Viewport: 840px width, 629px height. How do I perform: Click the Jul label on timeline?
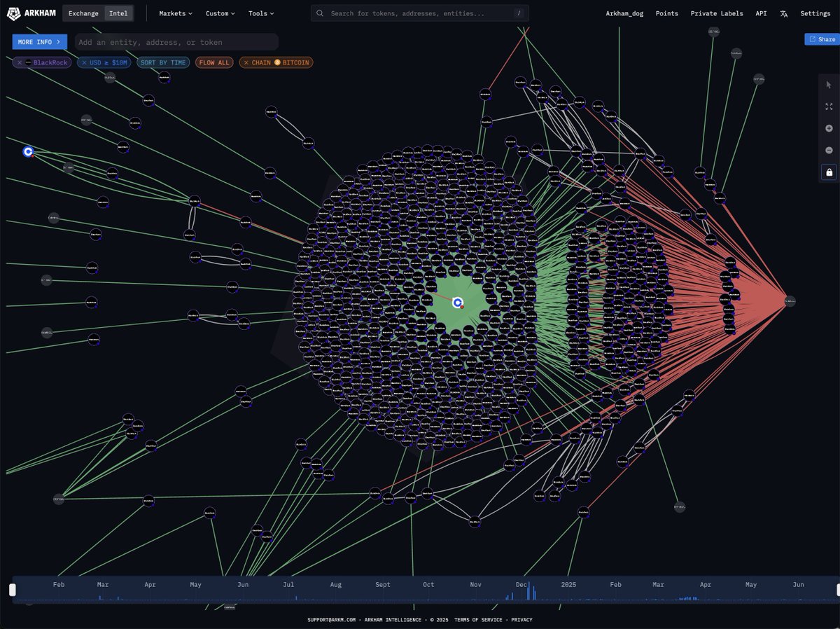tap(288, 584)
